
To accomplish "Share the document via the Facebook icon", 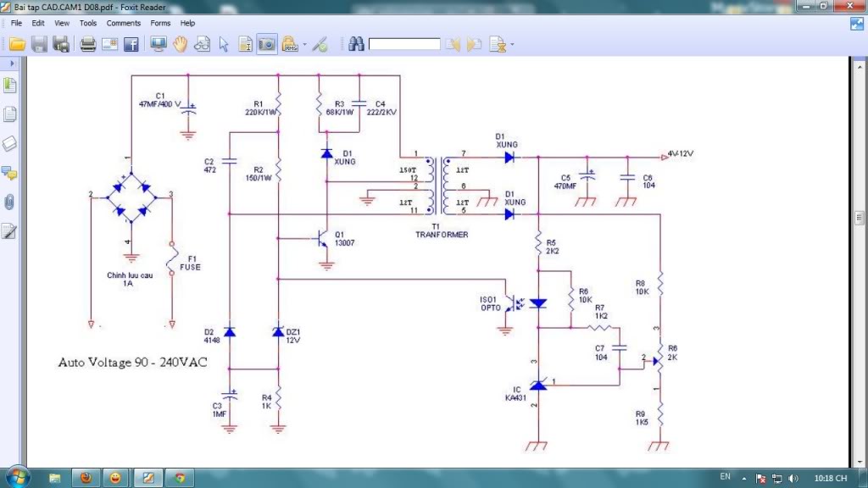I will [131, 44].
